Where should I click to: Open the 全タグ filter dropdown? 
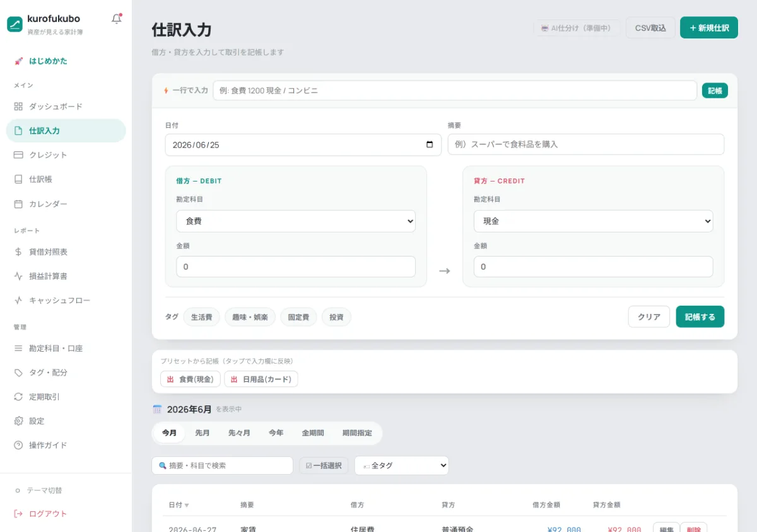(x=401, y=465)
